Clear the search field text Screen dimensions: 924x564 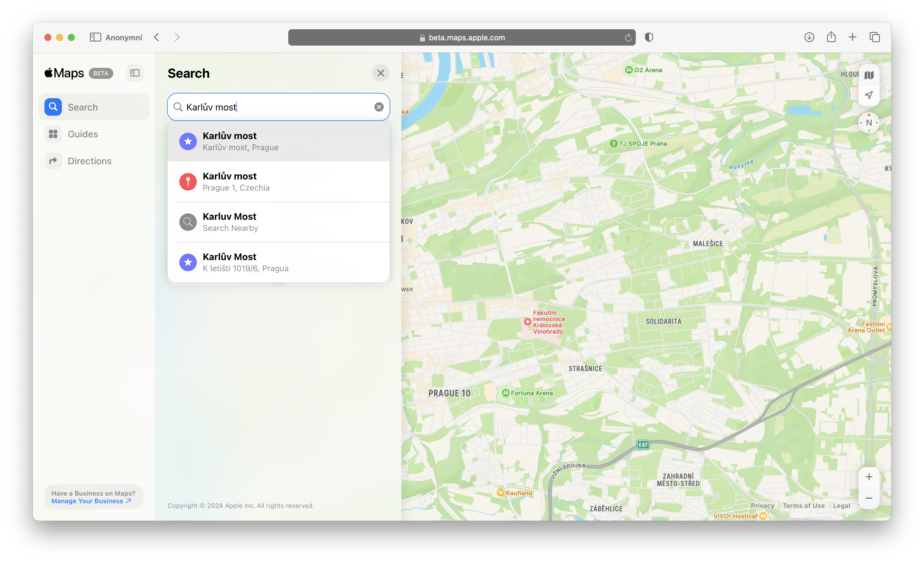point(379,107)
